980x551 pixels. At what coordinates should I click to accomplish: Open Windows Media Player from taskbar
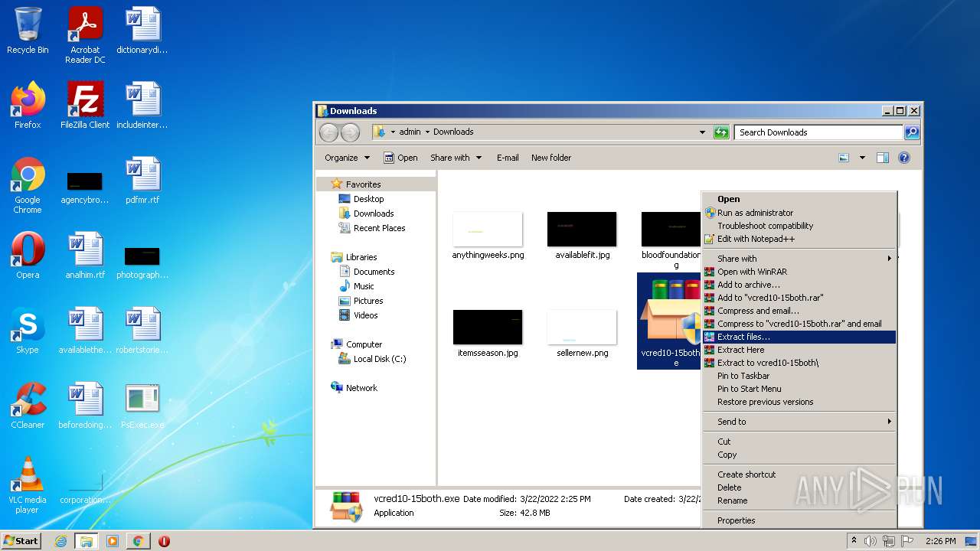pyautogui.click(x=113, y=541)
